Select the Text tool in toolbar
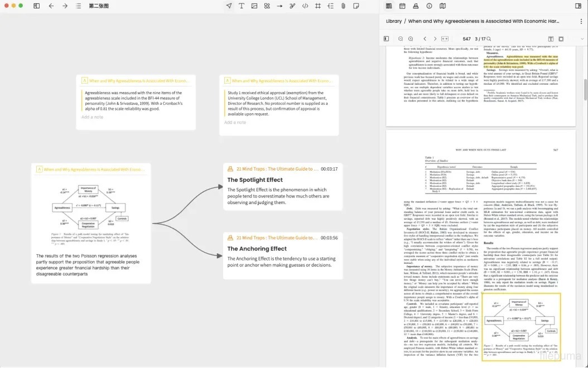Screen dimensions: 588x368 point(242,6)
